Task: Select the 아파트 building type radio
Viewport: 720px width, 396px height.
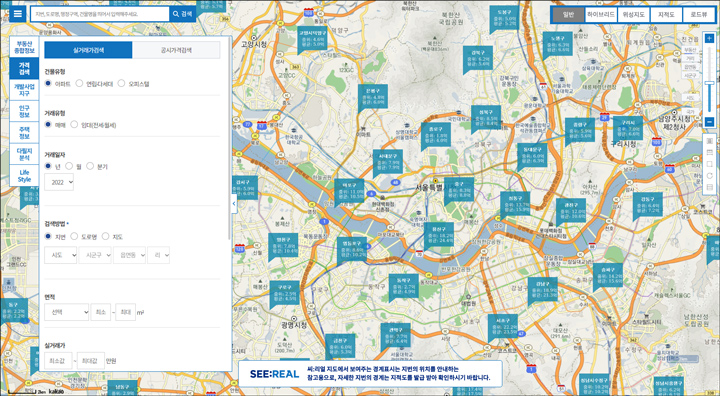Action: tap(48, 83)
